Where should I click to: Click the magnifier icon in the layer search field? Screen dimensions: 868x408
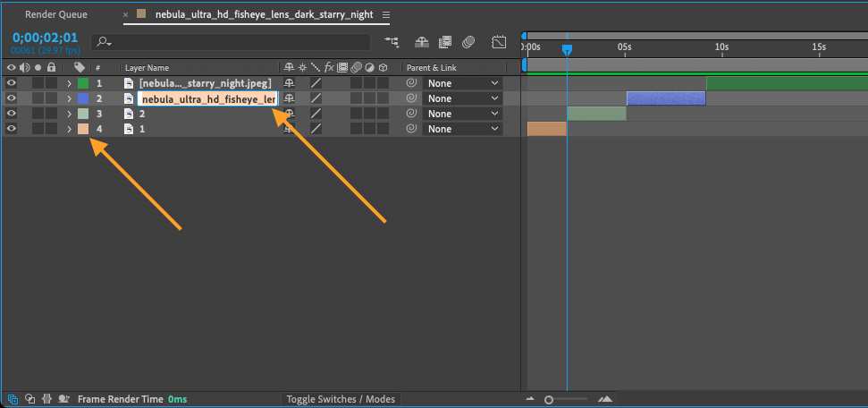104,42
